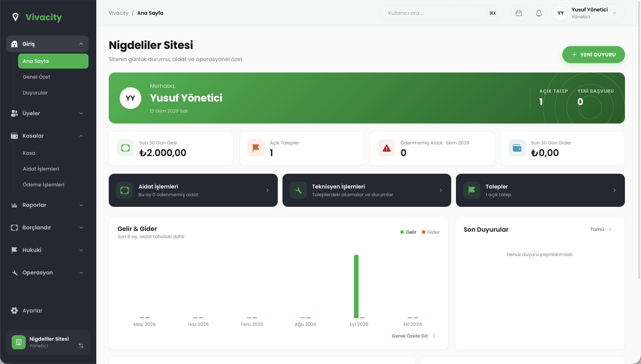The image size is (641, 364).
Task: Collapse the Giriş menu chevron
Action: (x=81, y=44)
